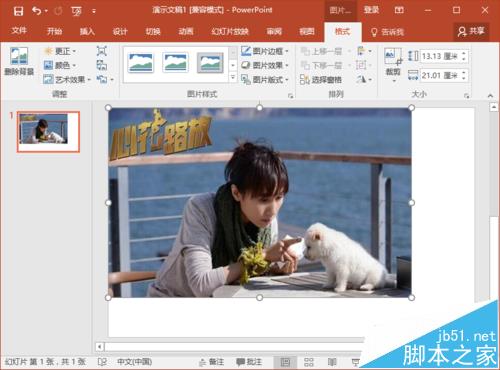Click the height field spinner arrows
The width and height of the screenshot is (500, 370).
pos(464,56)
